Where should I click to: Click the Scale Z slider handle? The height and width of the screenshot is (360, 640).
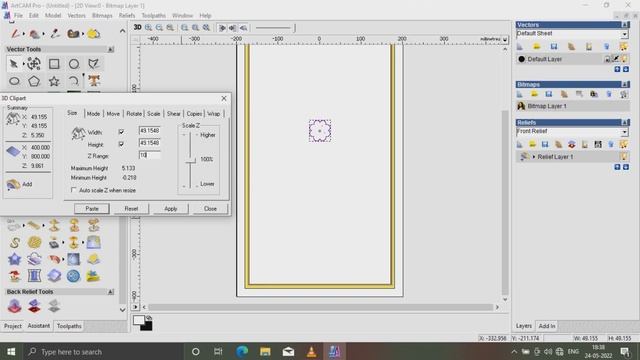coord(190,161)
